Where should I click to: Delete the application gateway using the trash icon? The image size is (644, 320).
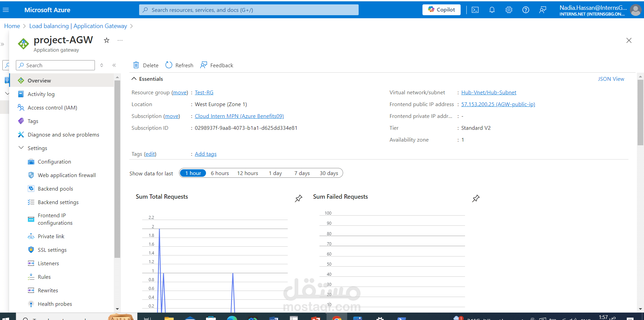tap(145, 65)
